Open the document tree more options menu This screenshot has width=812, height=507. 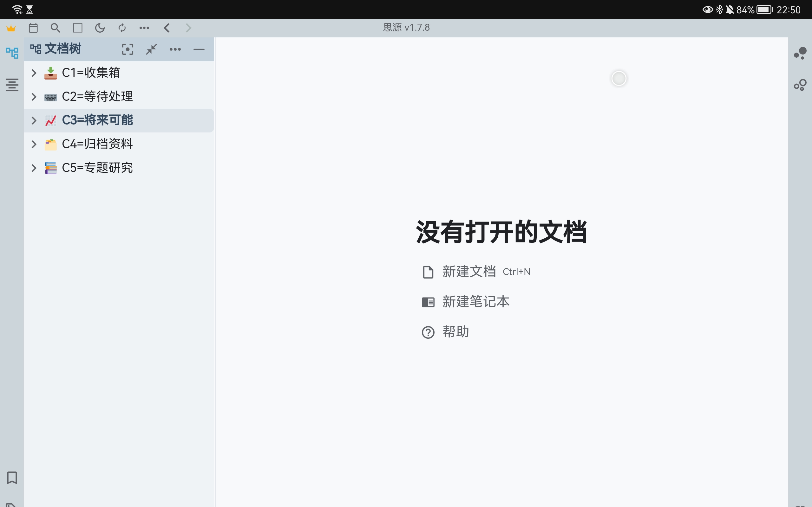click(x=175, y=49)
